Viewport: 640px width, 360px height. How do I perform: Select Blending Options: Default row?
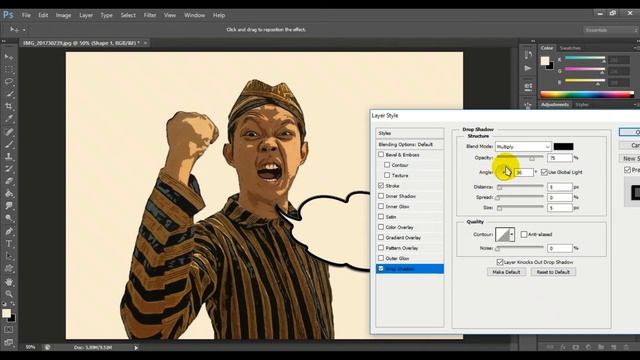(410, 144)
